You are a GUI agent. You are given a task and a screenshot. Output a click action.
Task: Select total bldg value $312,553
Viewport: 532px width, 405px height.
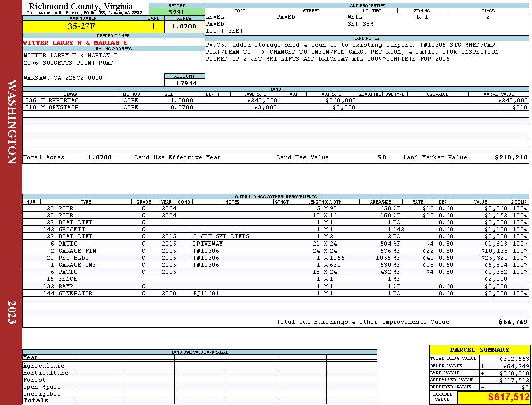pos(514,359)
